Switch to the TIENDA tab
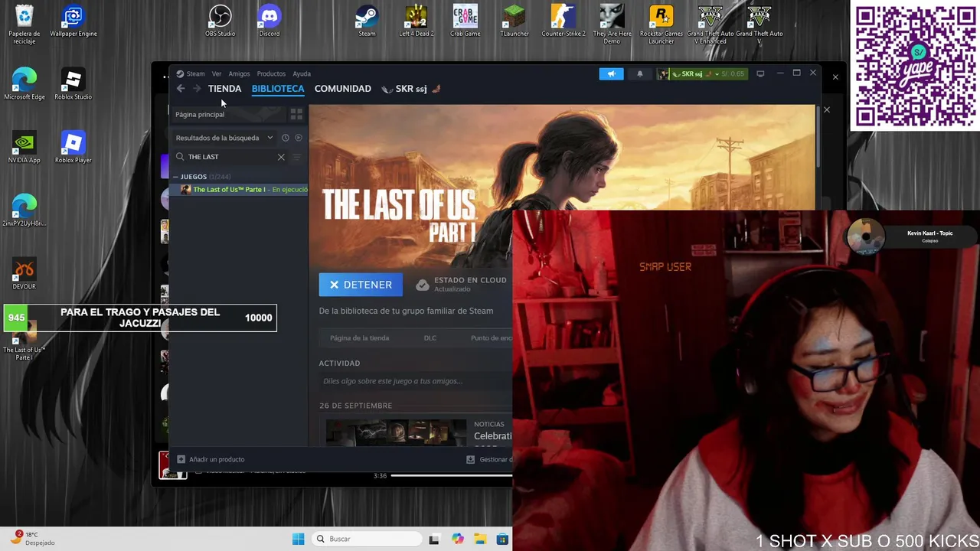Screen dimensions: 980x551 (x=224, y=89)
